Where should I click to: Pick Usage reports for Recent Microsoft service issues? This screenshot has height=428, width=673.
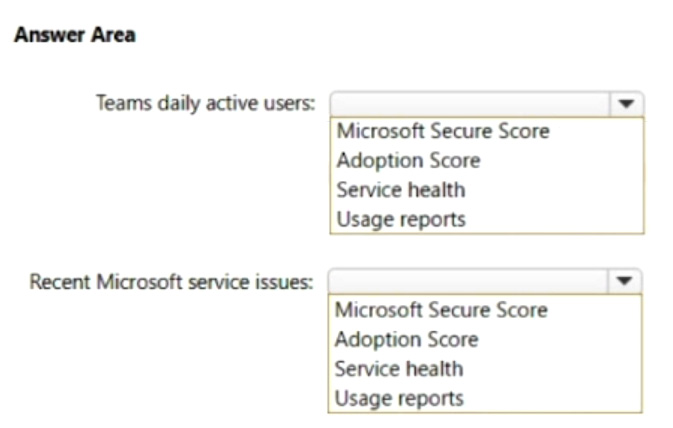pos(399,398)
